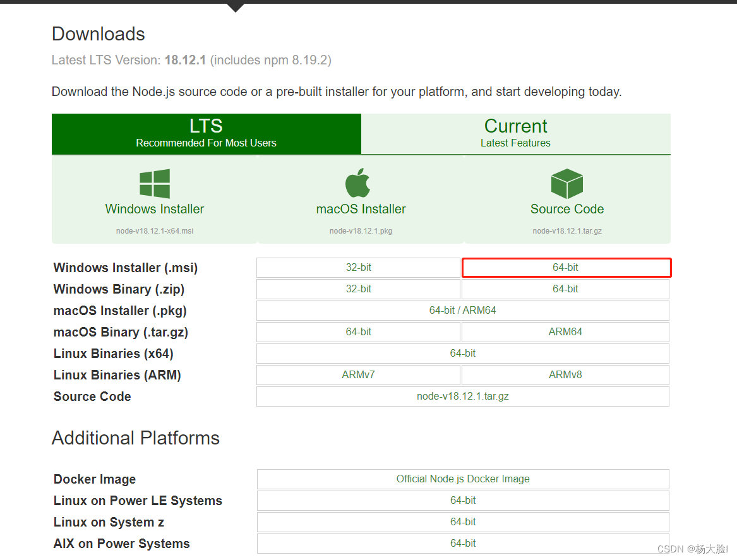Download node-v18.12.1.tar.gz in Source Code row
The height and width of the screenshot is (560, 737).
463,396
